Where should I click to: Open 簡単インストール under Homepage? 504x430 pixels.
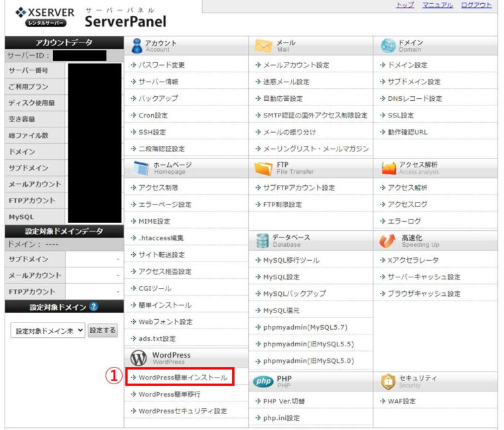pyautogui.click(x=165, y=305)
